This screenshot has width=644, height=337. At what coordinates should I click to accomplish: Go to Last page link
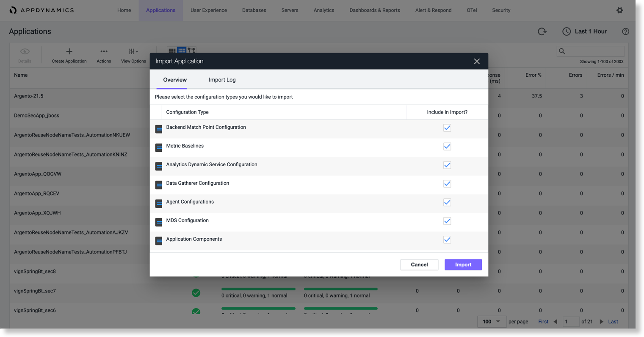[613, 322]
